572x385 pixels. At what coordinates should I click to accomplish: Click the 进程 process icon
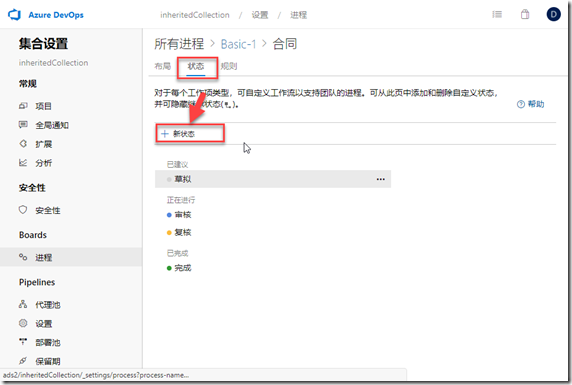point(23,257)
